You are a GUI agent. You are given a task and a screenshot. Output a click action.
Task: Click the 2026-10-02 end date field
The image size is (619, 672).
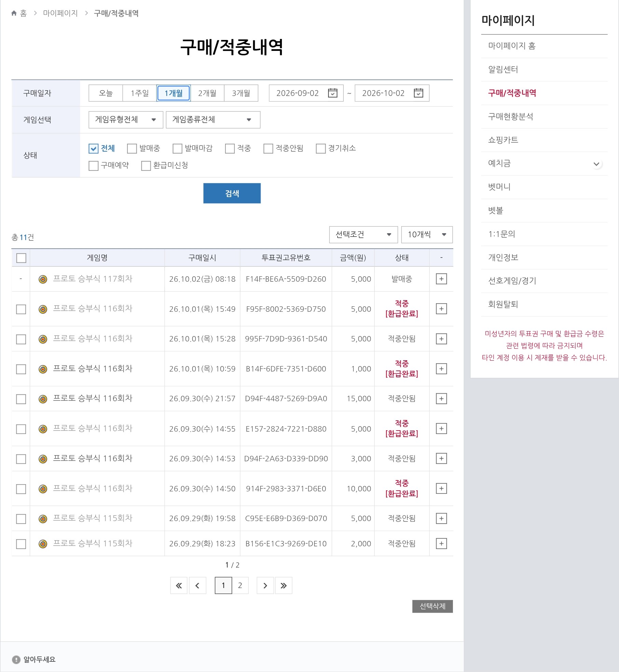pyautogui.click(x=392, y=93)
